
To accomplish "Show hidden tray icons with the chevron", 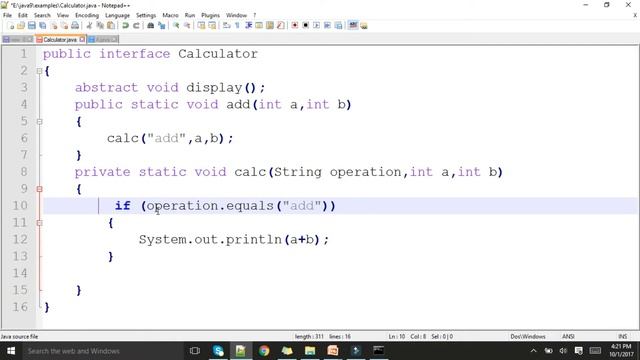I will [x=533, y=351].
